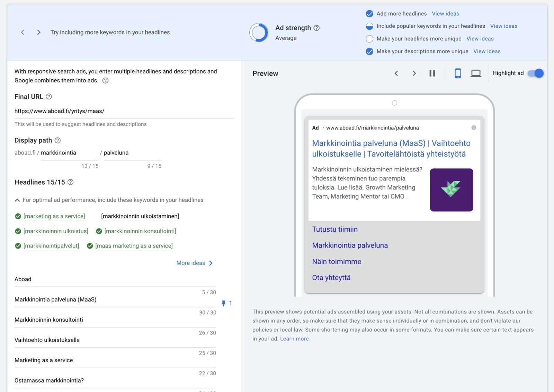This screenshot has height=392, width=554.
Task: Show next ad preview variation
Action: [x=414, y=73]
